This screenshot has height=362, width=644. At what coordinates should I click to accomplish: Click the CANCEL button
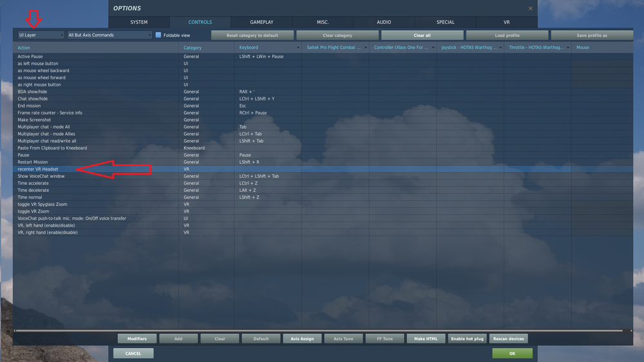[x=133, y=354]
